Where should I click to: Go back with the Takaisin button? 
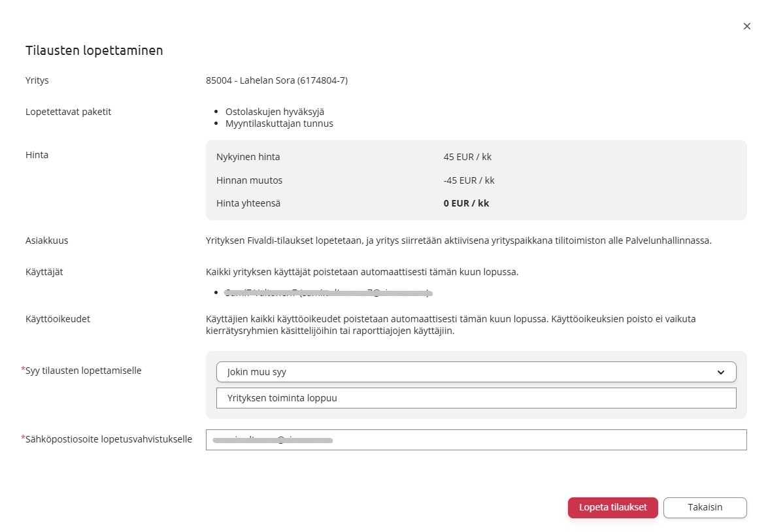pos(705,507)
